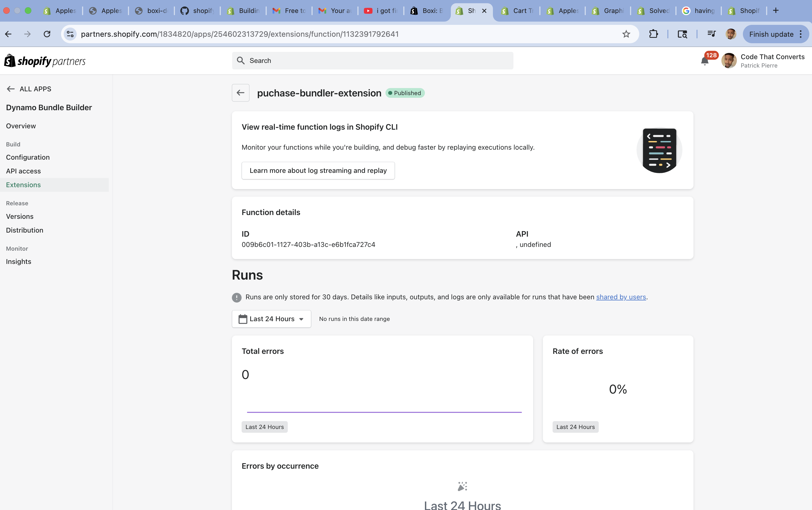The image size is (812, 510).
Task: Click the back arrow next to extension title
Action: (240, 93)
